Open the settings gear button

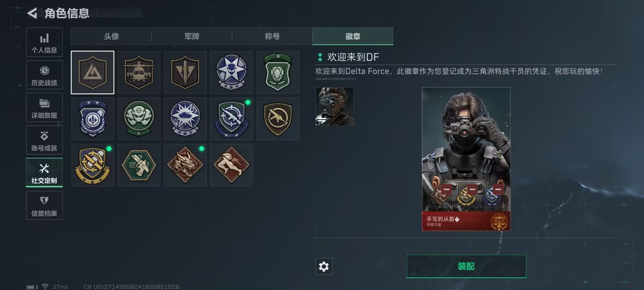[324, 267]
